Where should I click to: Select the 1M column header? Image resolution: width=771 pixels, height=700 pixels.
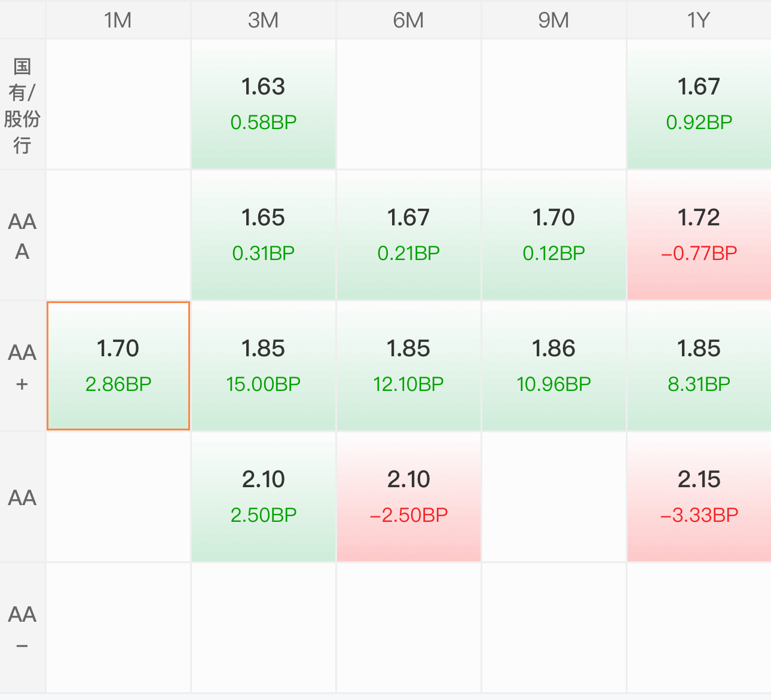coord(118,20)
